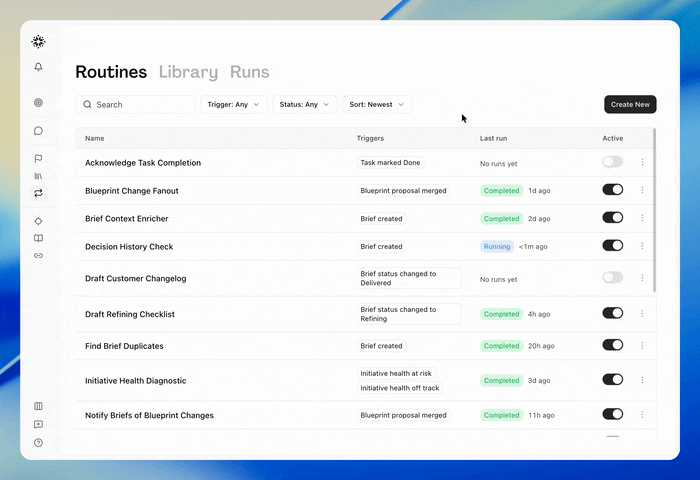The height and width of the screenshot is (480, 700).
Task: Click the Search routines field
Action: (136, 104)
